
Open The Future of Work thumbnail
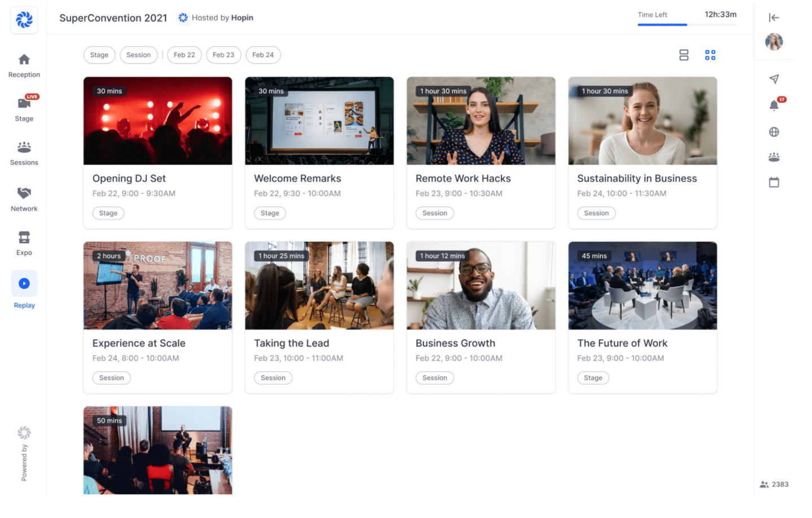coord(643,286)
